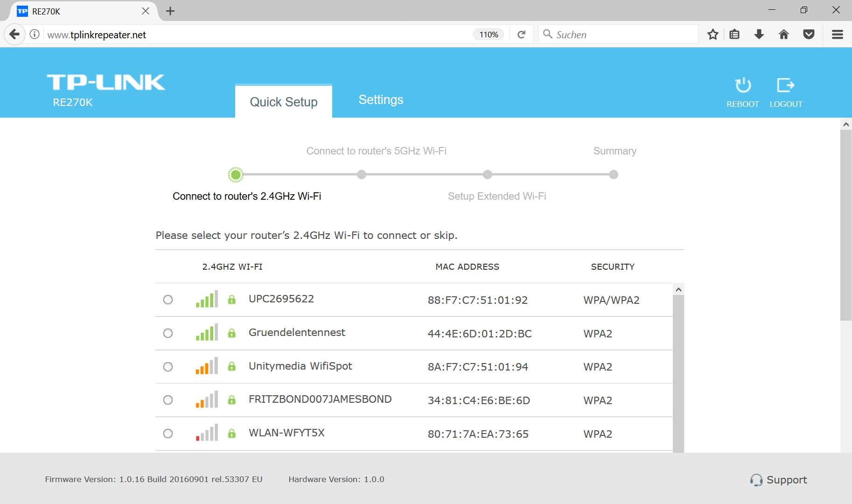Viewport: 852px width, 504px height.
Task: Go to browser home page icon
Action: (x=784, y=35)
